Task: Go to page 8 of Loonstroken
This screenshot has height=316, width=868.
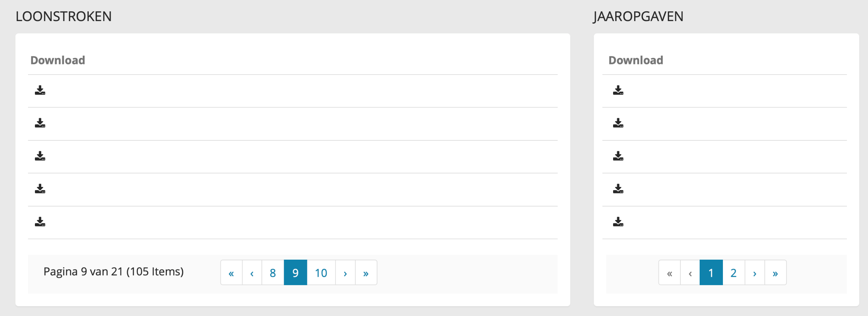Action: click(x=273, y=273)
